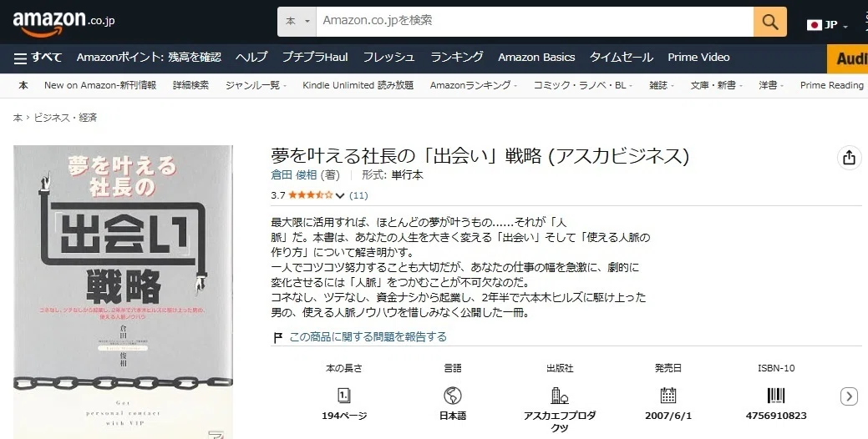Expand the star rating chevron
868x439 pixels.
click(x=340, y=196)
